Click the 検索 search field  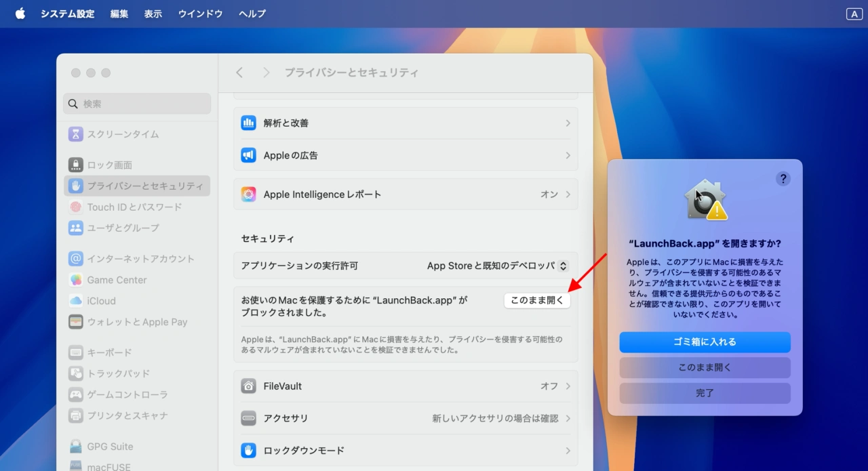(x=138, y=104)
